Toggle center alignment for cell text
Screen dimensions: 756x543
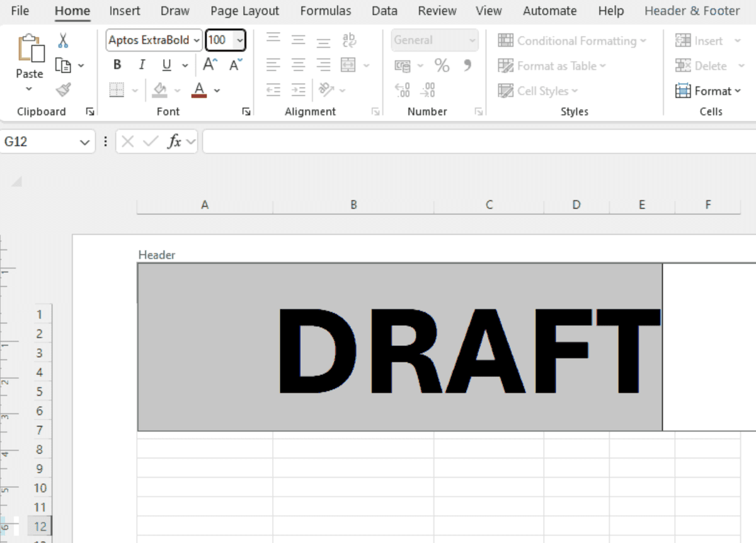click(297, 64)
